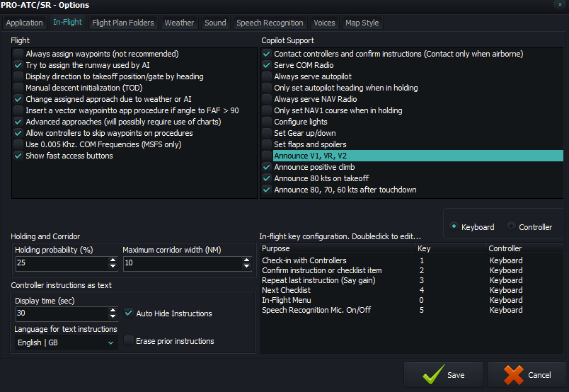
Task: Increase Holding probability with up arrow
Action: [x=113, y=260]
